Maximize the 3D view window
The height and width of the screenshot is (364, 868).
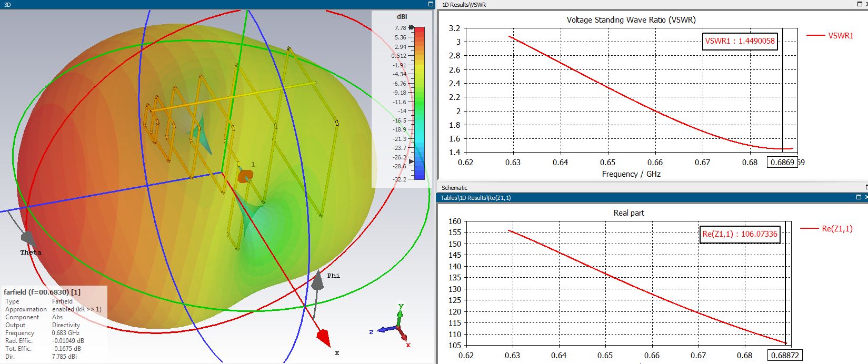tap(431, 4)
